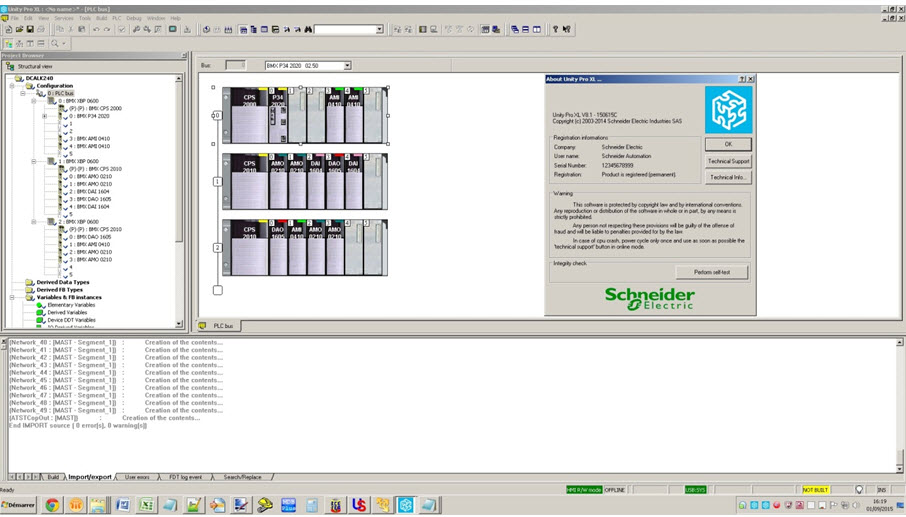Screen dimensions: 906x517
Task: Open the Help menu
Action: 176,18
